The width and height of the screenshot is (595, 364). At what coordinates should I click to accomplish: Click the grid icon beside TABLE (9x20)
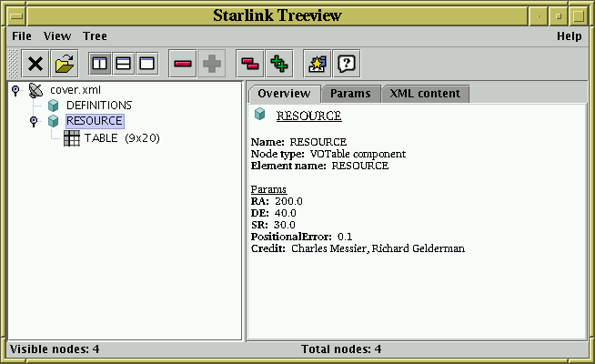pyautogui.click(x=72, y=137)
